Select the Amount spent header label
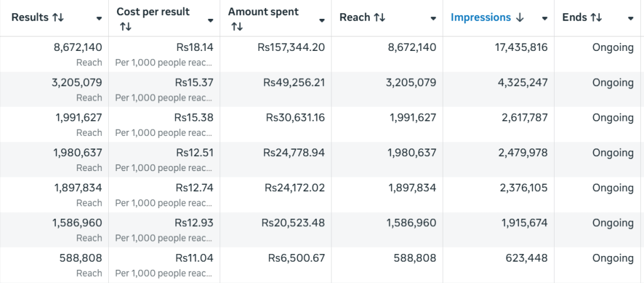Screen dimensions: 644x283 pos(264,12)
